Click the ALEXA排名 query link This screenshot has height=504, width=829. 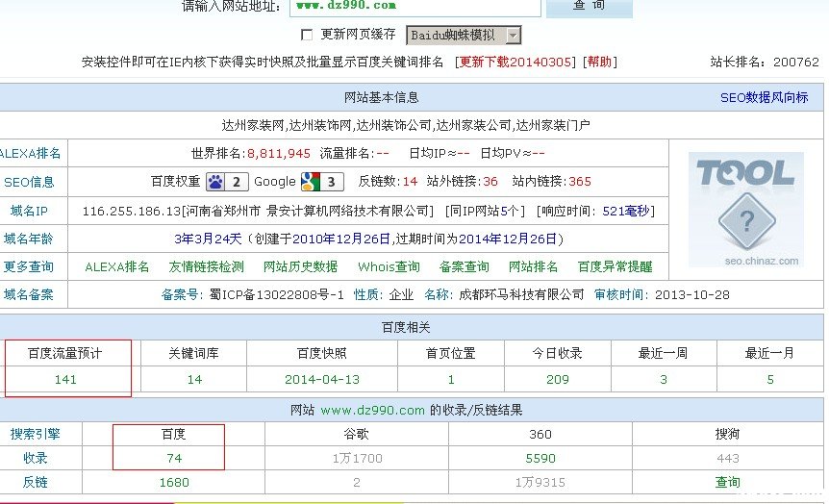click(x=117, y=266)
